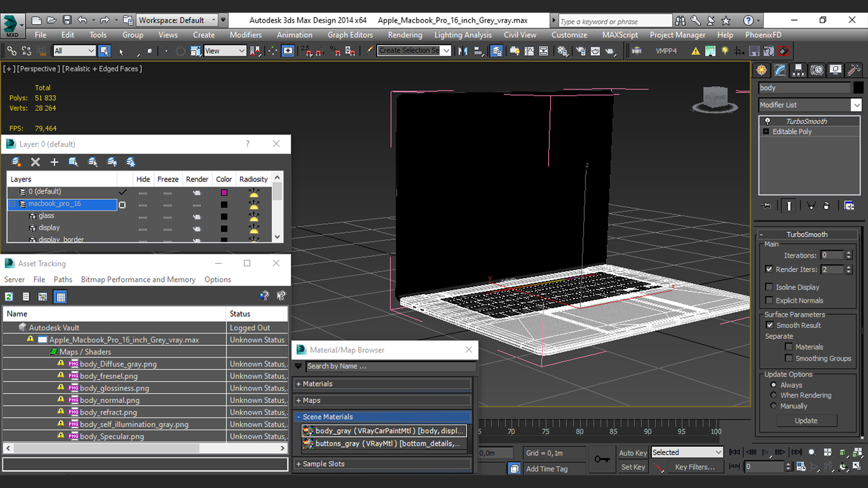Open the Motion command panel tab

[817, 70]
